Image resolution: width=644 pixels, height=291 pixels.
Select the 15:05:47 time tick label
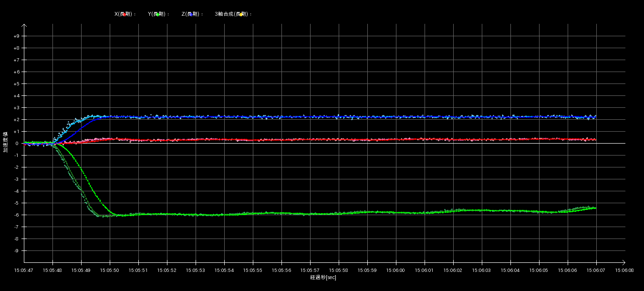[x=24, y=270]
